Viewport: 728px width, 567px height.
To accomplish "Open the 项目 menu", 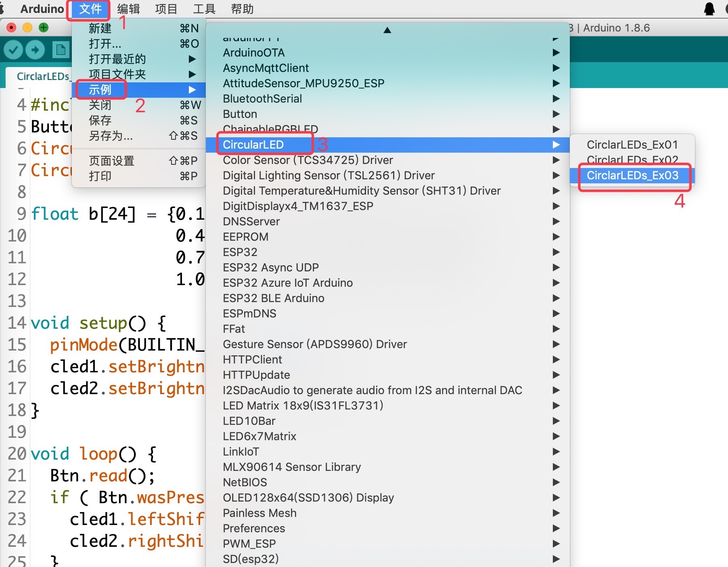I will [x=166, y=9].
